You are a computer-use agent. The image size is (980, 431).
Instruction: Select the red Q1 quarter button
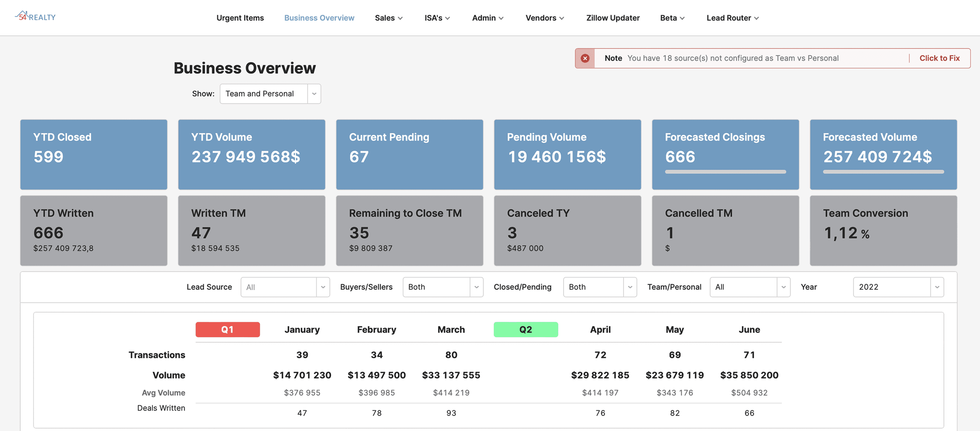click(x=227, y=329)
